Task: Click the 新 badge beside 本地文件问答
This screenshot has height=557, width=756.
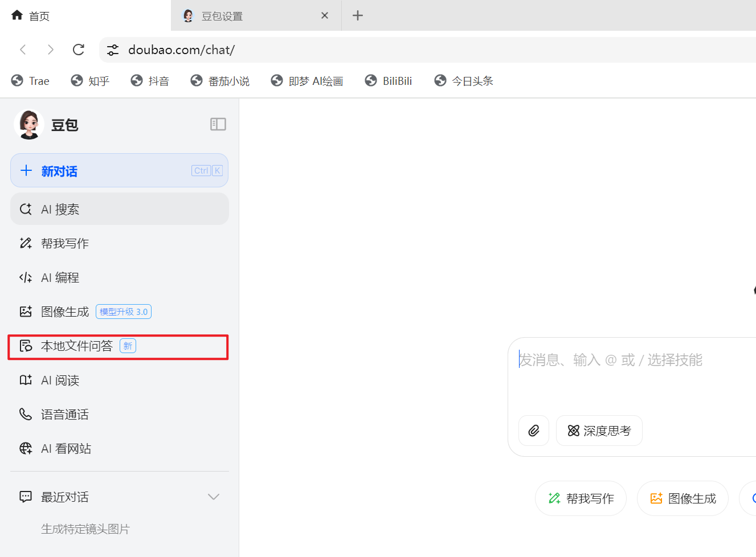Action: [x=128, y=346]
